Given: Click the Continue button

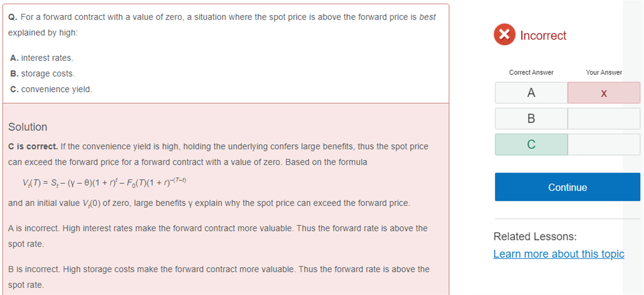Looking at the screenshot, I should (x=567, y=187).
